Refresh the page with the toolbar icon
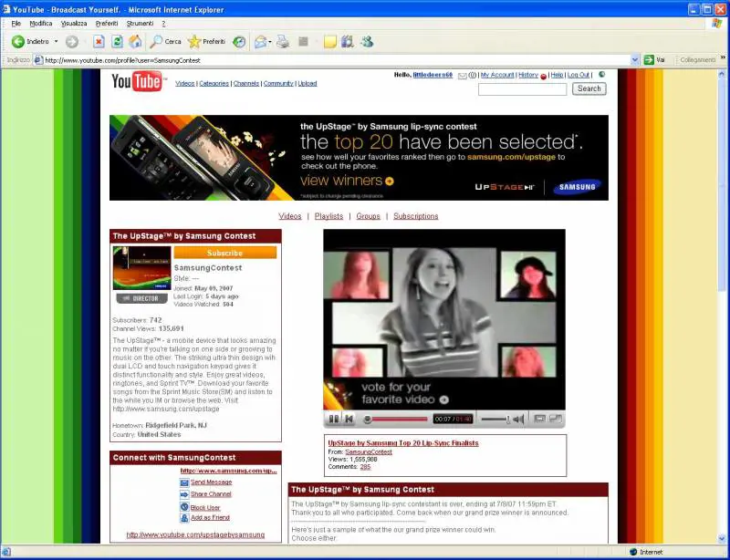The height and width of the screenshot is (560, 730). pyautogui.click(x=117, y=41)
